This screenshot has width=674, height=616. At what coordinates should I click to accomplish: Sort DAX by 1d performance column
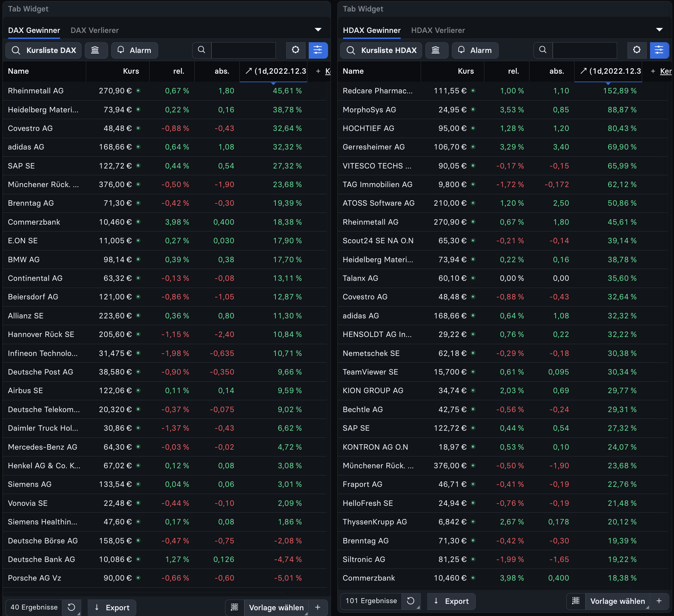273,71
